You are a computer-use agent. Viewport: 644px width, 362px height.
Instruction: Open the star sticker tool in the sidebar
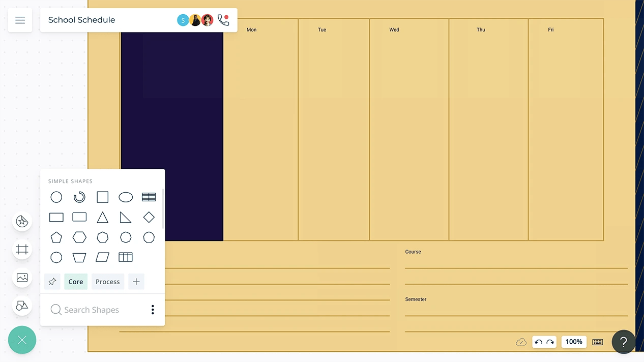click(22, 221)
